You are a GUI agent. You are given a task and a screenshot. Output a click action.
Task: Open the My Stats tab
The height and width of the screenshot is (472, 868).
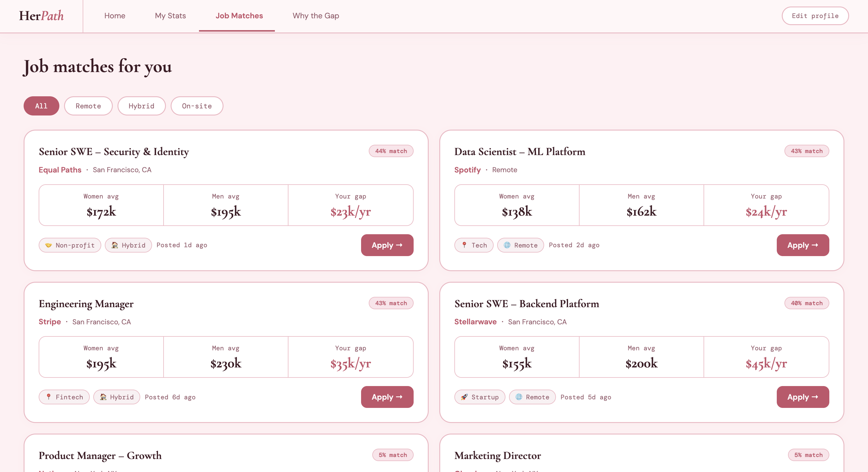(x=170, y=16)
